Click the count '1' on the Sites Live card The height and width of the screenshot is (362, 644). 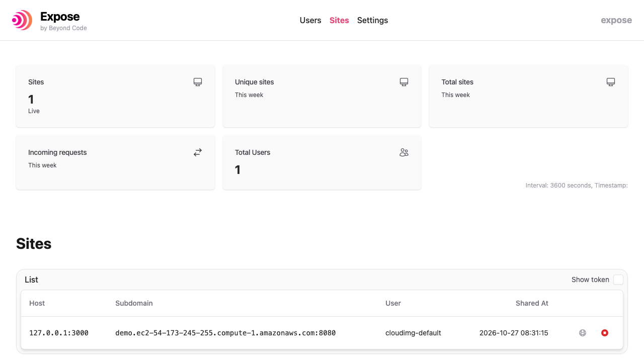(31, 100)
